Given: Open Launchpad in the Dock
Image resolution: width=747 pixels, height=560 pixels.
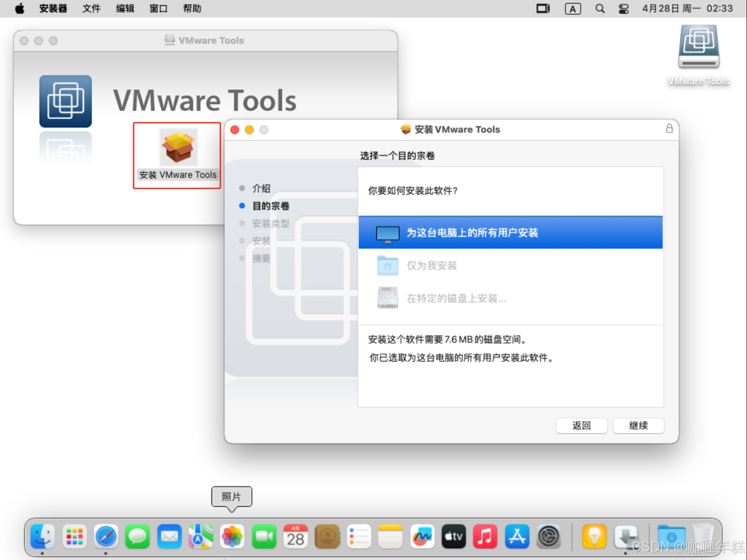Looking at the screenshot, I should click(x=74, y=536).
